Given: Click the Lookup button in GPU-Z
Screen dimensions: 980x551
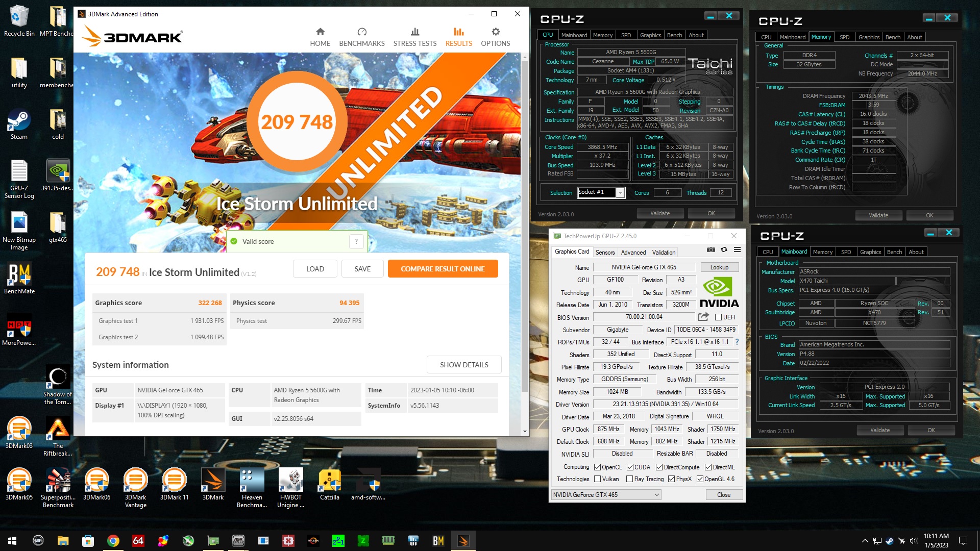Looking at the screenshot, I should point(719,267).
